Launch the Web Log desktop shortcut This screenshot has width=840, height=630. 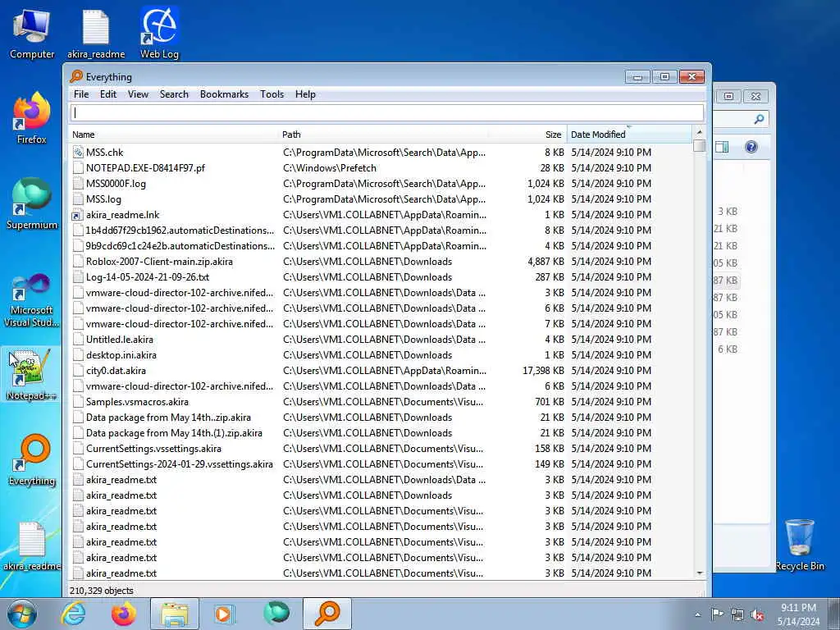159,34
